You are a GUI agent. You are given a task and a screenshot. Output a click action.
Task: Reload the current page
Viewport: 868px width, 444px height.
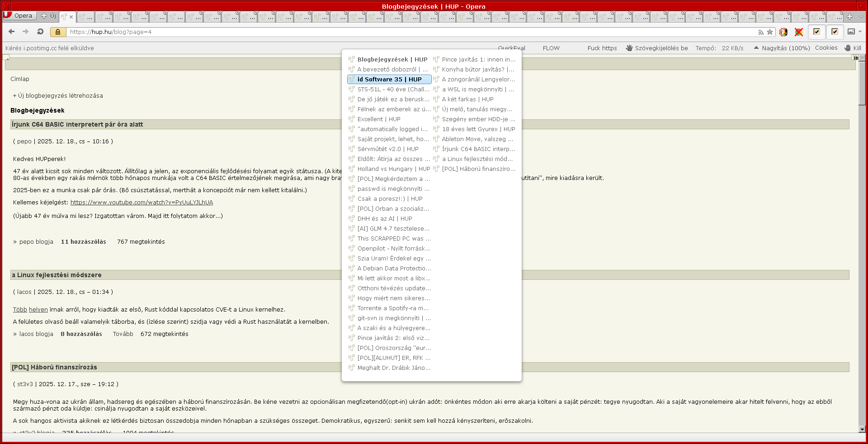click(40, 32)
